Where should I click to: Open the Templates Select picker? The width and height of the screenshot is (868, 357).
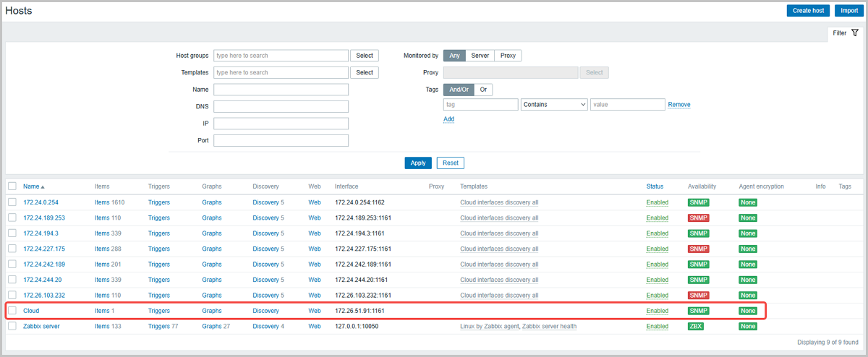tap(365, 72)
